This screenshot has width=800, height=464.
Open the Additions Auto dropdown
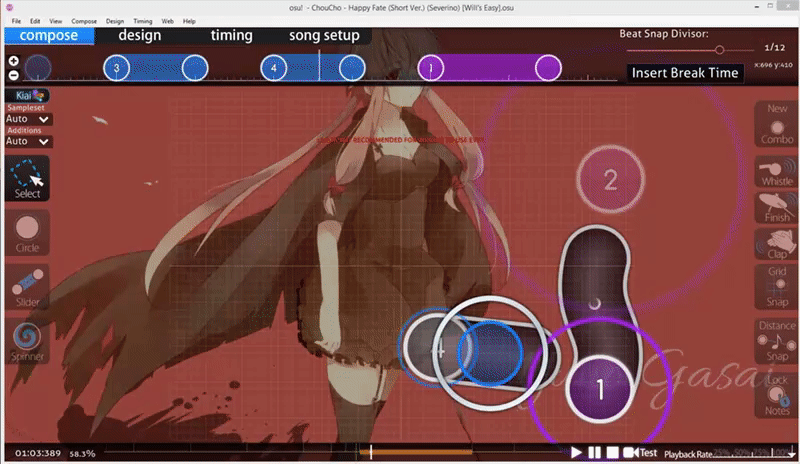tap(28, 141)
